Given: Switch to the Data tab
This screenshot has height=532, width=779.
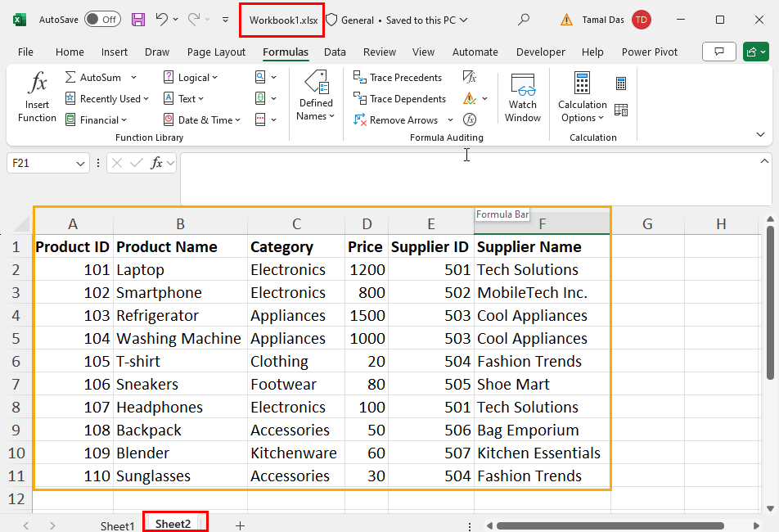Looking at the screenshot, I should (335, 52).
